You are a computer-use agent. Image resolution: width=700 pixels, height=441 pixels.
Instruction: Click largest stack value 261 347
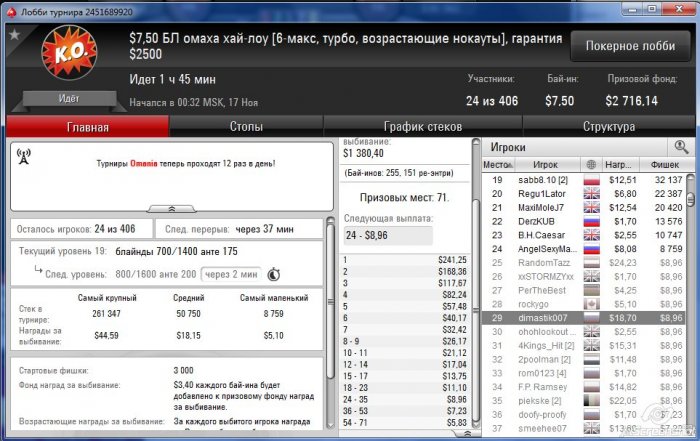point(106,314)
